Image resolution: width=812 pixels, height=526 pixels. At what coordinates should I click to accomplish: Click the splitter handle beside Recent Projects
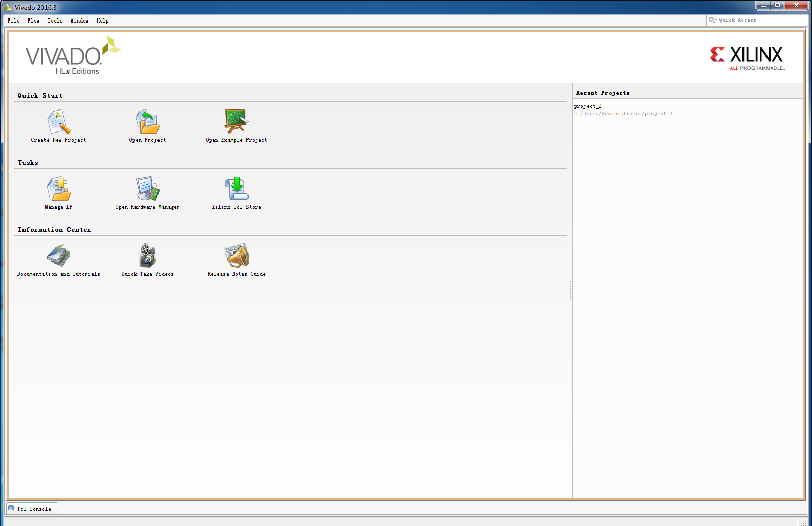(x=570, y=290)
